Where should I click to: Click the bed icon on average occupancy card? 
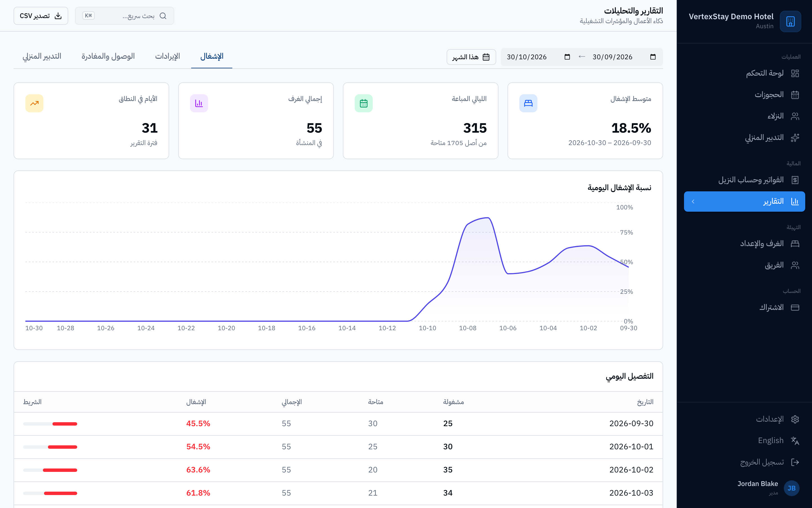click(x=528, y=103)
